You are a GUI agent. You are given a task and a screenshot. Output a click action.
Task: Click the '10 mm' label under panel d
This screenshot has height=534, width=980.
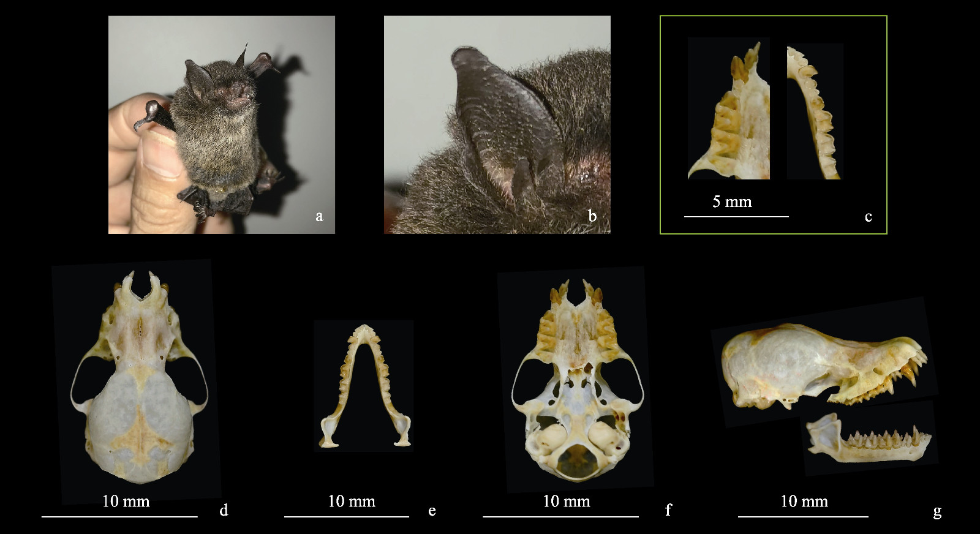click(126, 501)
